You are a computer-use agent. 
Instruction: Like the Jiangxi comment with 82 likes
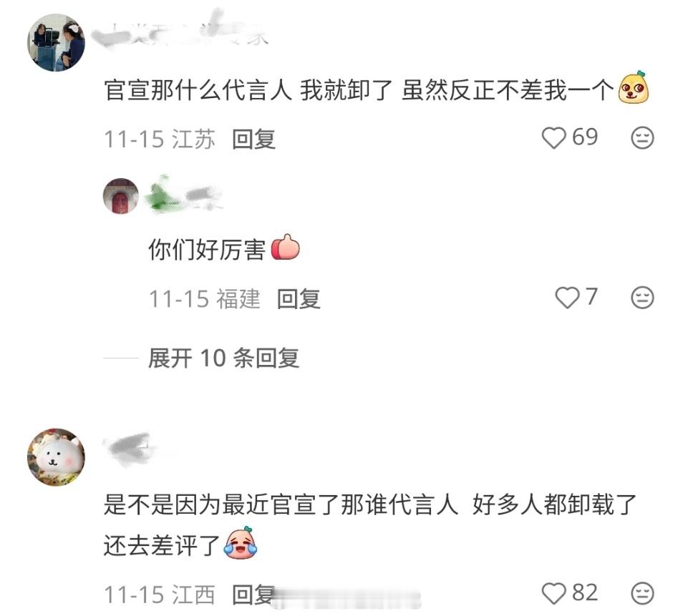[554, 593]
